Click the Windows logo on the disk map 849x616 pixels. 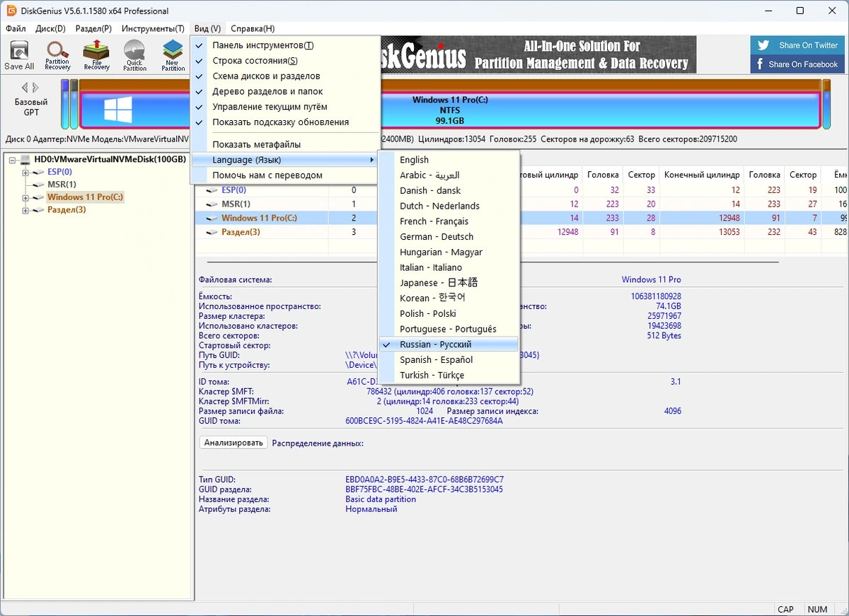118,110
